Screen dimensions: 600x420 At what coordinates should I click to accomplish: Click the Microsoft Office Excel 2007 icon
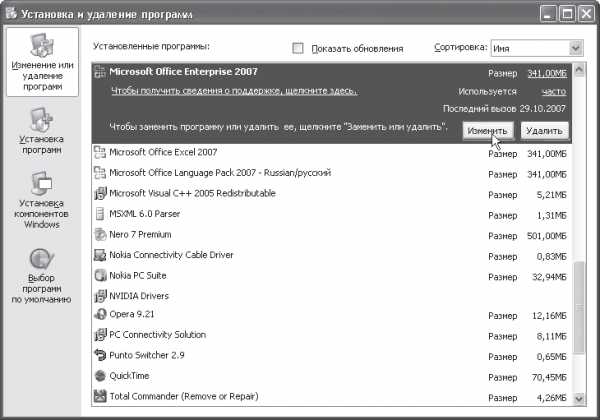(99, 152)
